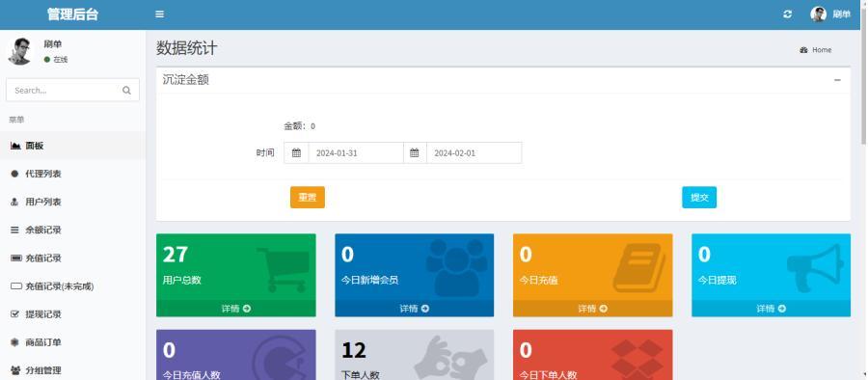Open 代理列表 menu item
This screenshot has height=380, width=868.
[72, 174]
